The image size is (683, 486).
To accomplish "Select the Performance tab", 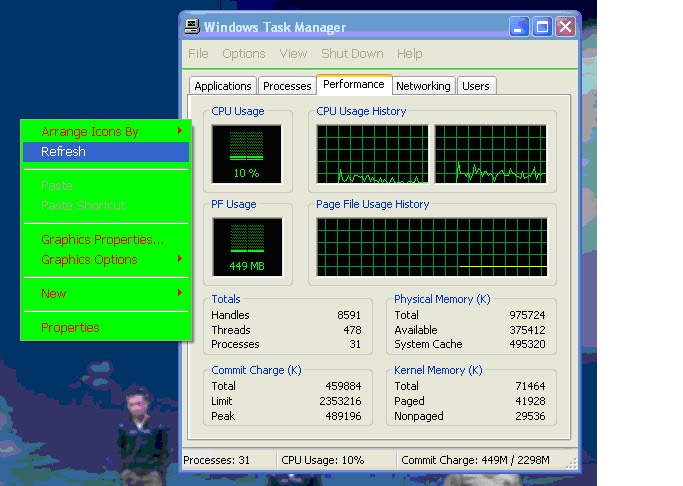I will 354,84.
